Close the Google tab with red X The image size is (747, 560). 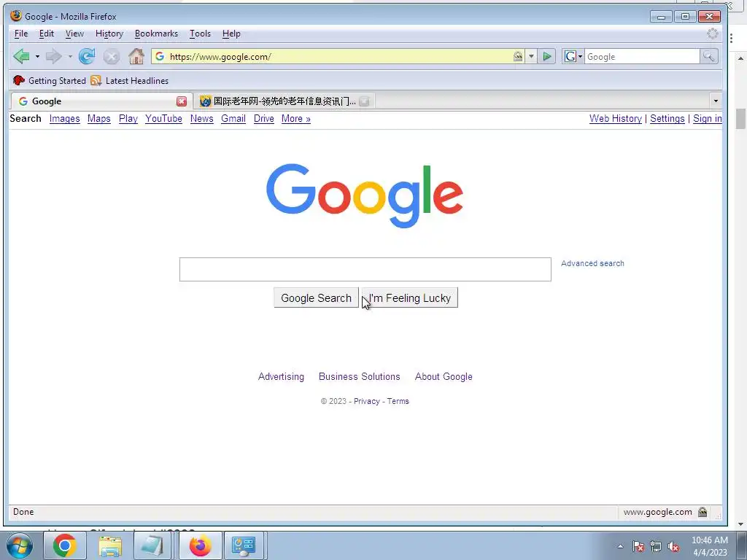click(x=182, y=101)
